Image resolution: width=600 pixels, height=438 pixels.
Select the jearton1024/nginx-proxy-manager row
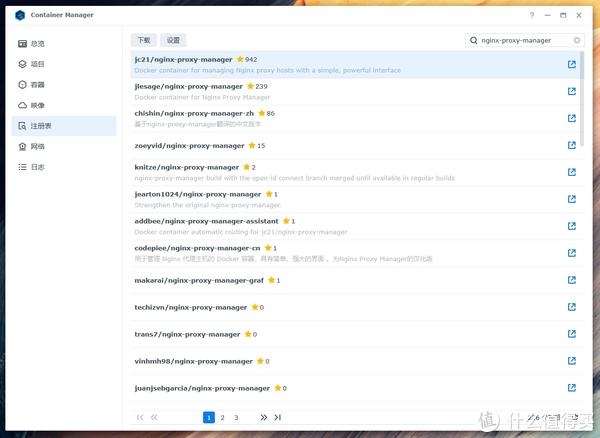click(355, 200)
